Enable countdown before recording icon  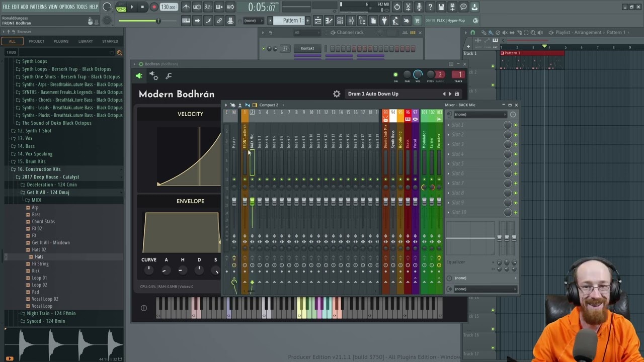208,7
